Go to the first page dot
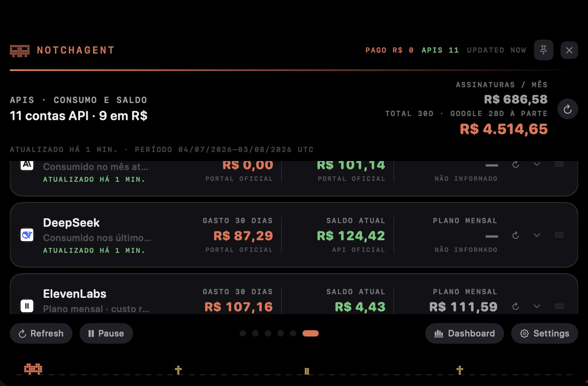The height and width of the screenshot is (386, 588). tap(243, 333)
